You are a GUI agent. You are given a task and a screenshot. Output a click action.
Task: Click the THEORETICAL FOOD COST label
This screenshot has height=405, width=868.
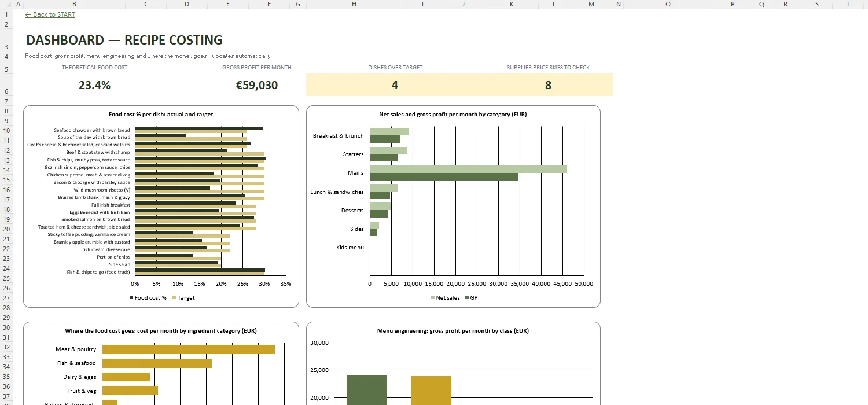coord(95,68)
